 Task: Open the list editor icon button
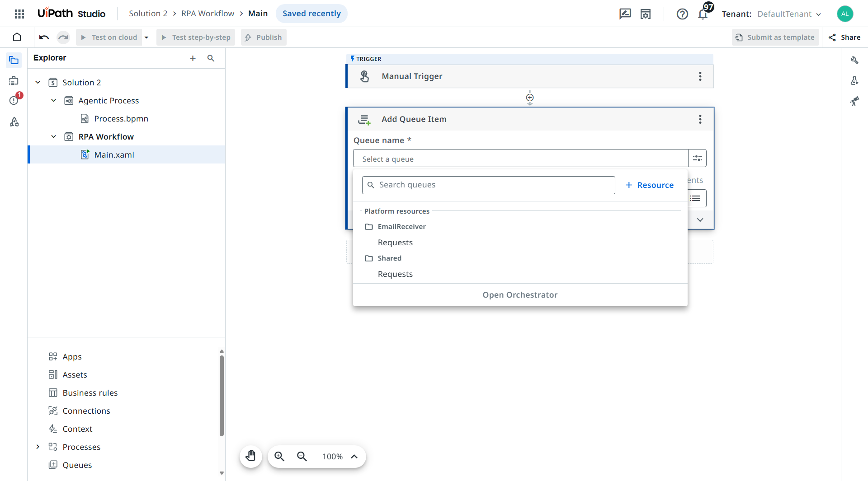coord(695,198)
